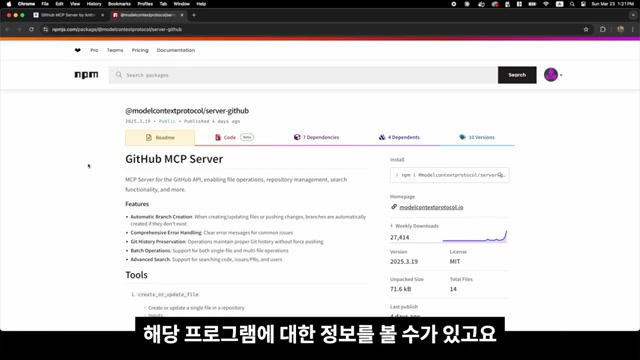
Task: Click the unpacked size 71.6 kB
Action: point(400,289)
